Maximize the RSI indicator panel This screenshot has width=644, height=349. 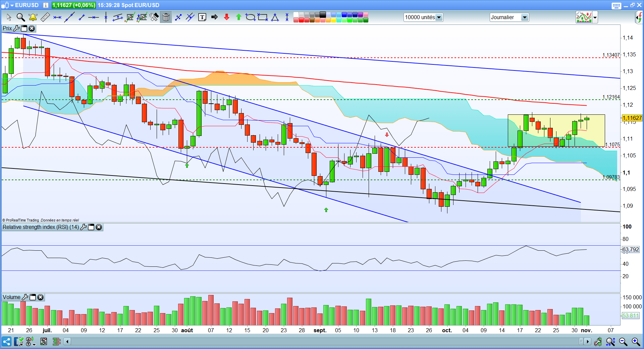(x=91, y=227)
